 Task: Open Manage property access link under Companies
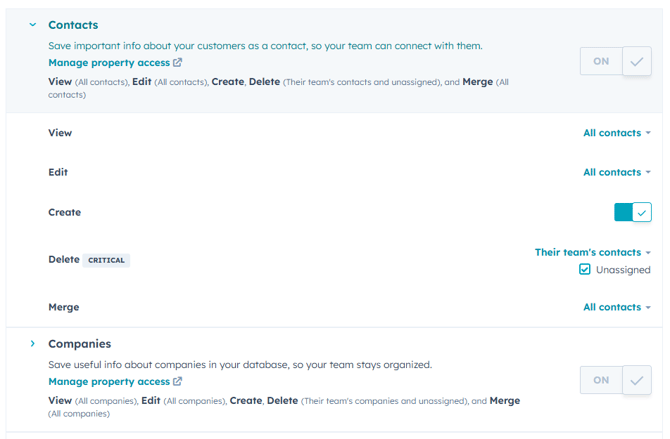pos(109,381)
